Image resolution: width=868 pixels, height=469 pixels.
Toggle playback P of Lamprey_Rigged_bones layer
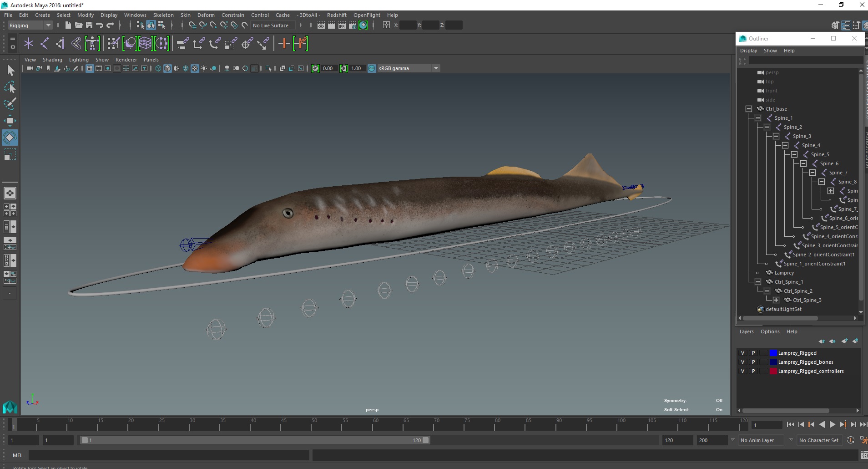753,362
